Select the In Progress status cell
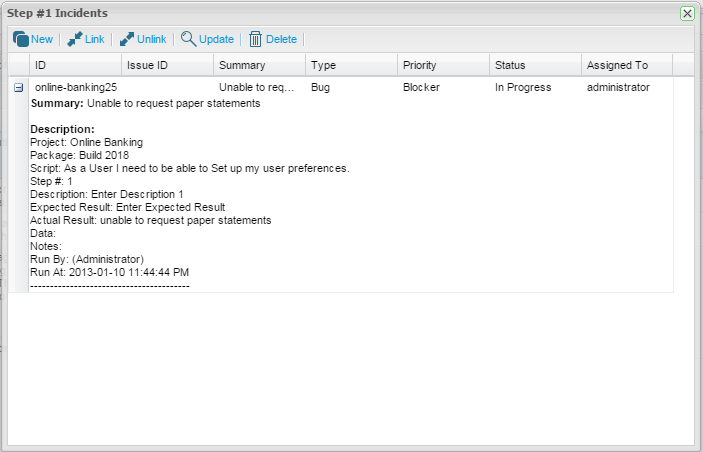 coord(523,88)
